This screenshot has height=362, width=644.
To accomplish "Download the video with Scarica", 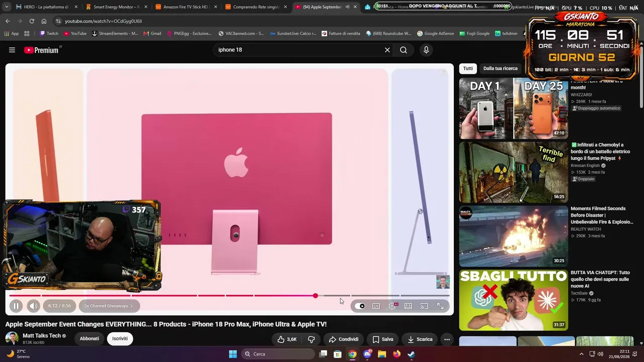I will point(420,339).
